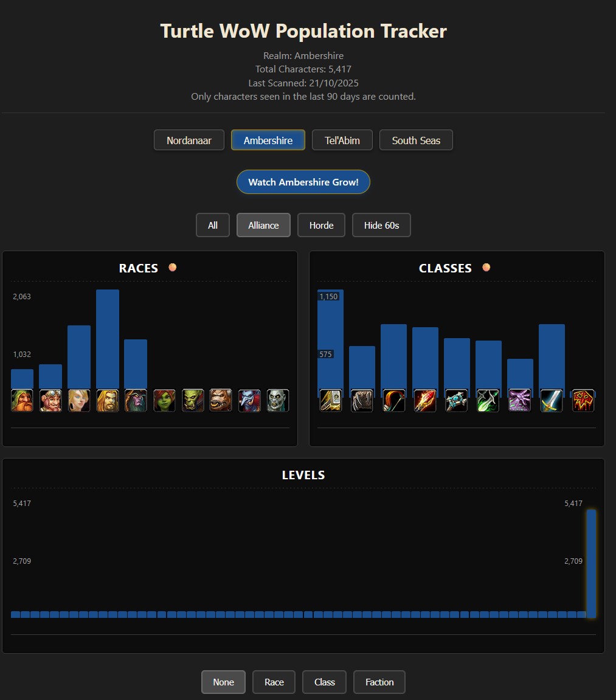Toggle pie chart view for Classes
The height and width of the screenshot is (700, 616).
[486, 268]
